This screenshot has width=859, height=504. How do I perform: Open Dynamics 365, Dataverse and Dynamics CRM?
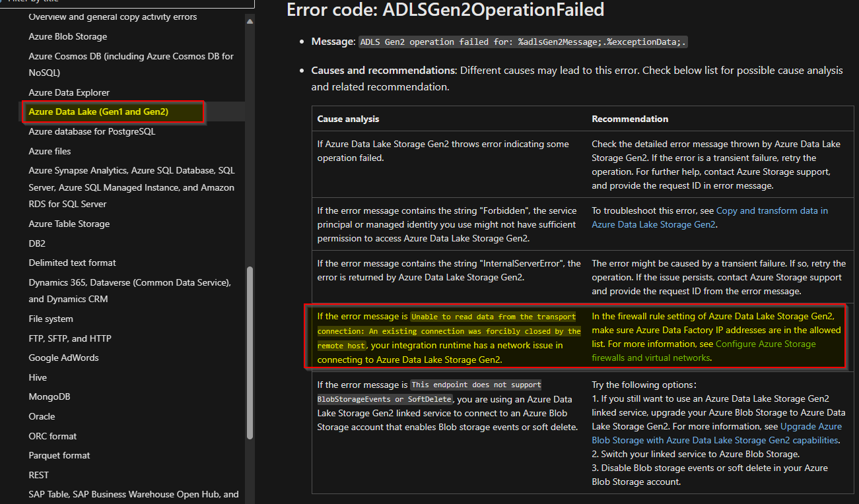click(x=129, y=291)
